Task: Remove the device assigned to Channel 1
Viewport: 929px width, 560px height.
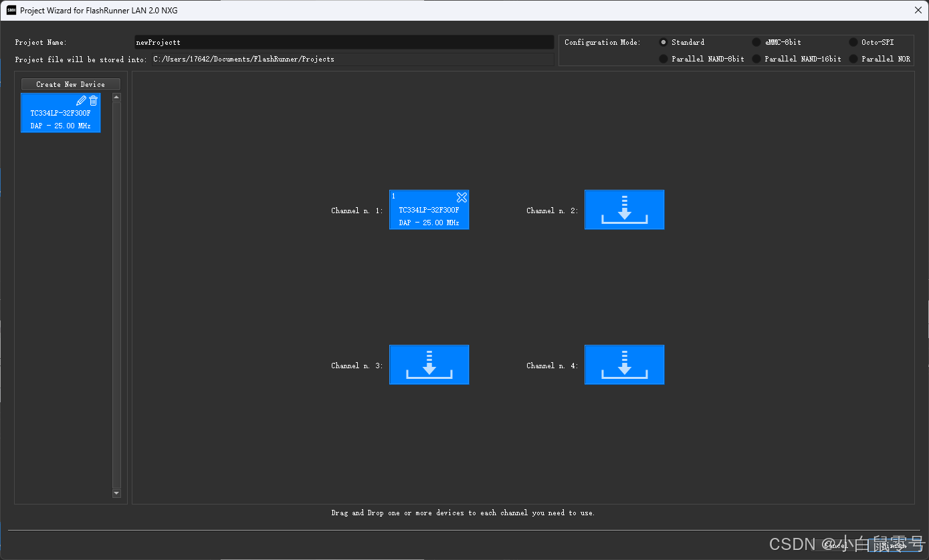Action: pyautogui.click(x=461, y=197)
